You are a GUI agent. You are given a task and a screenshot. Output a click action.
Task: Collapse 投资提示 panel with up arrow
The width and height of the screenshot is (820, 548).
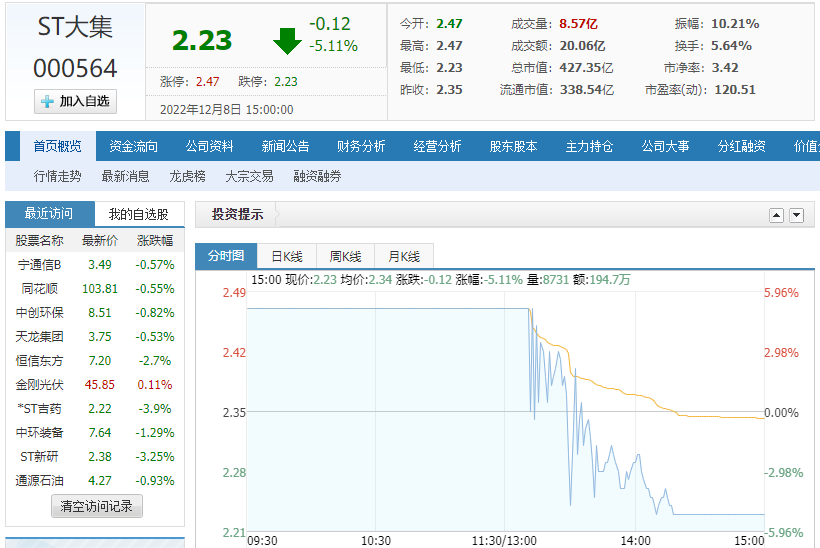[x=776, y=216]
